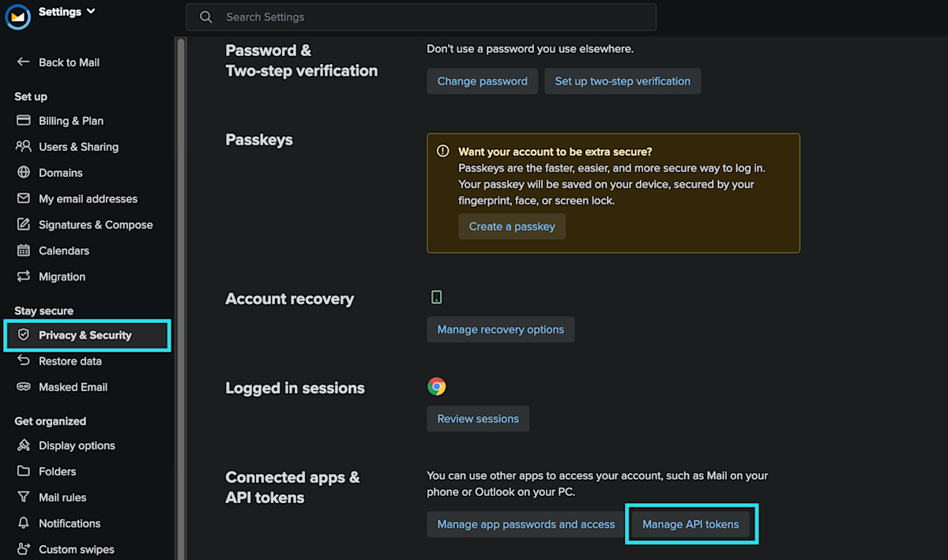Click Review sessions button
This screenshot has height=560, width=948.
tap(478, 419)
